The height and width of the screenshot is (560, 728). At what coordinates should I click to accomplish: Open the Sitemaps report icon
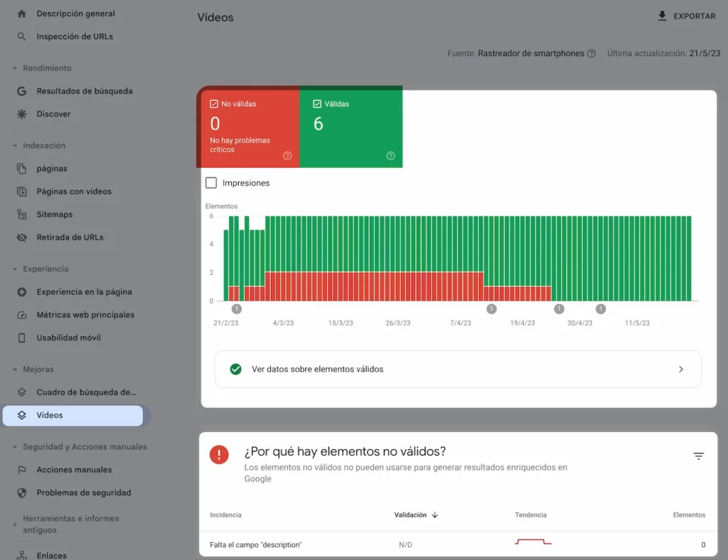(22, 214)
